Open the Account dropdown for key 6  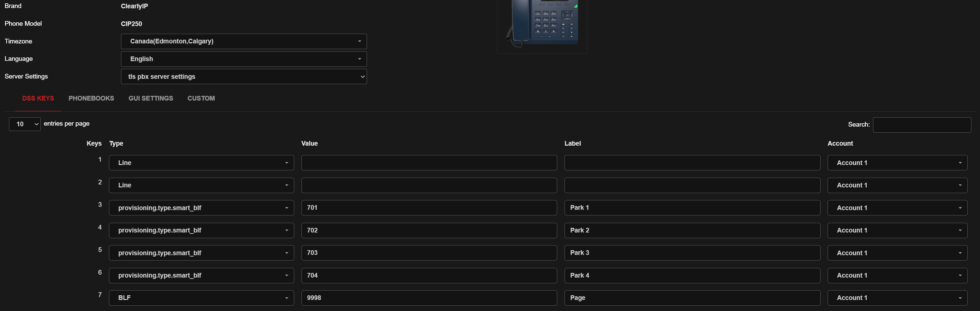pyautogui.click(x=897, y=275)
